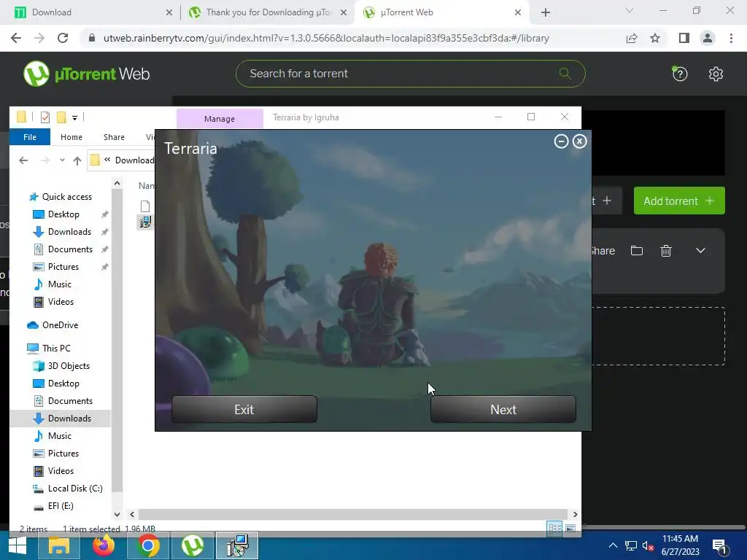Viewport: 747px width, 560px height.
Task: Open the Chrome profile icon
Action: tap(708, 38)
